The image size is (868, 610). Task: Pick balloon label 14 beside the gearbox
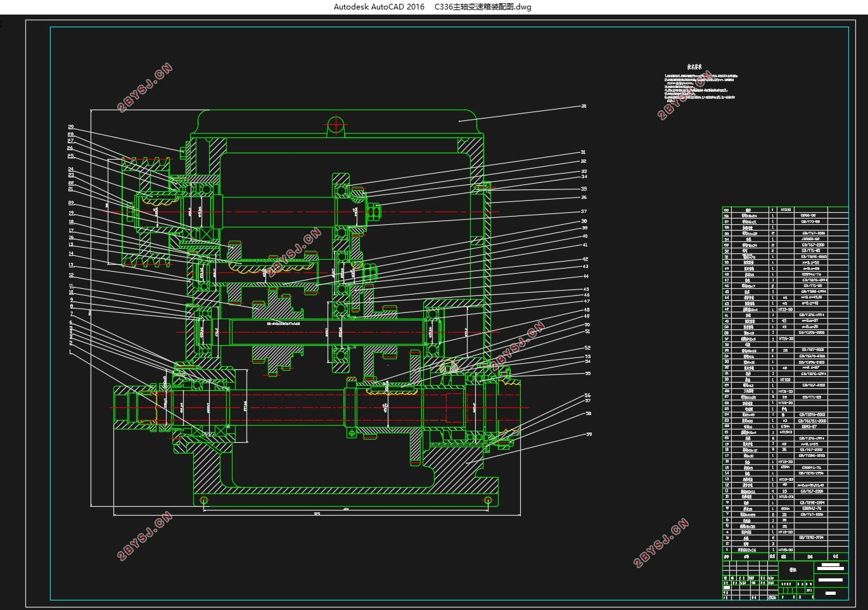tap(71, 253)
